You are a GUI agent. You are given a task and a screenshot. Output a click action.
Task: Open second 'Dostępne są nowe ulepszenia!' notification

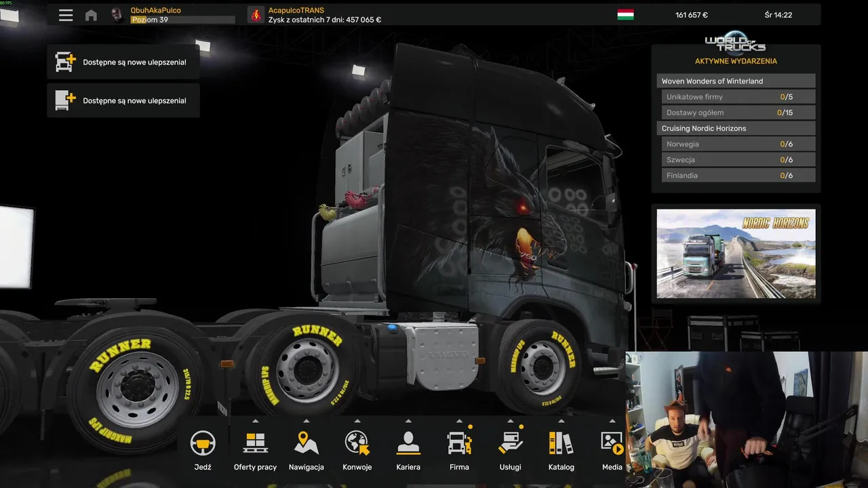tap(123, 100)
